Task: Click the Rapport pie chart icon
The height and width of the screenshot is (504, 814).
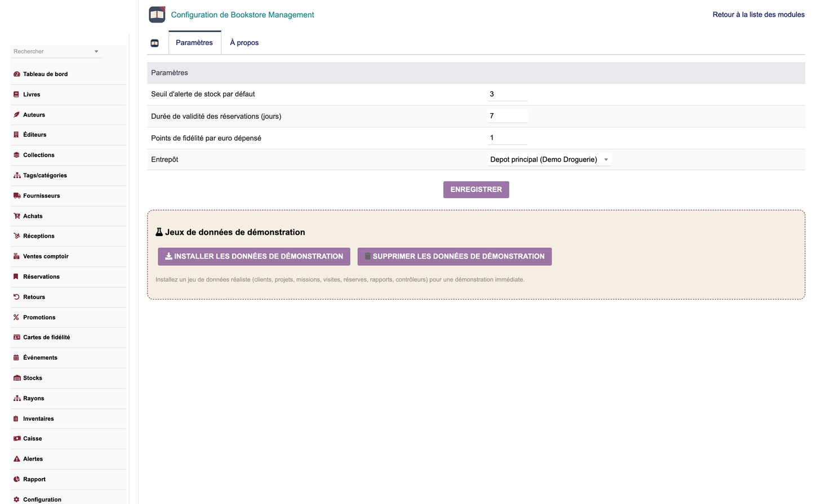Action: point(16,479)
